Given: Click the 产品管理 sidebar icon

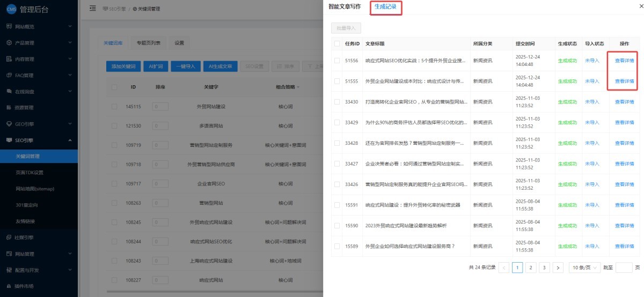Looking at the screenshot, I should [x=9, y=43].
